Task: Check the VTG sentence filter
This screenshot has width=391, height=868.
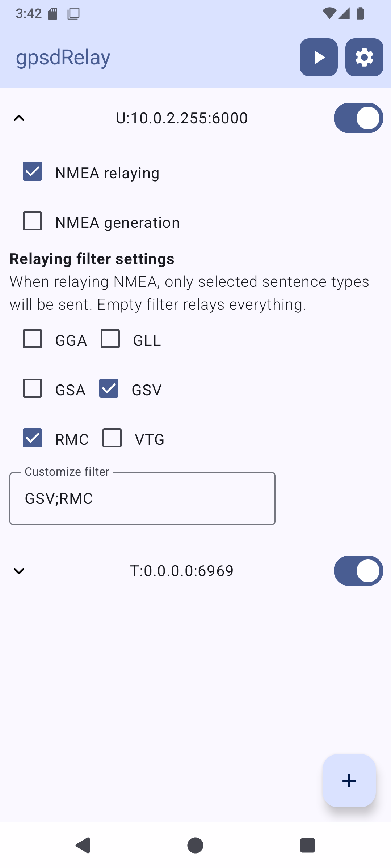Action: [x=112, y=438]
